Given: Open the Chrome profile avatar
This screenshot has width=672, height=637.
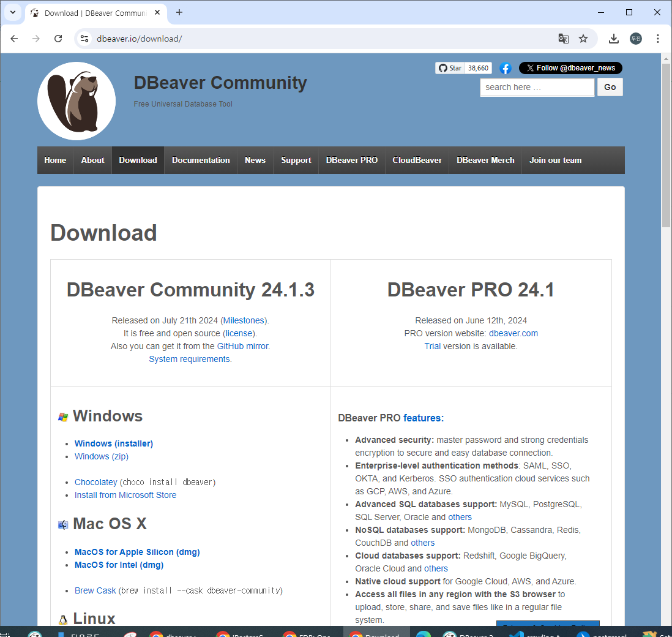Looking at the screenshot, I should 635,39.
